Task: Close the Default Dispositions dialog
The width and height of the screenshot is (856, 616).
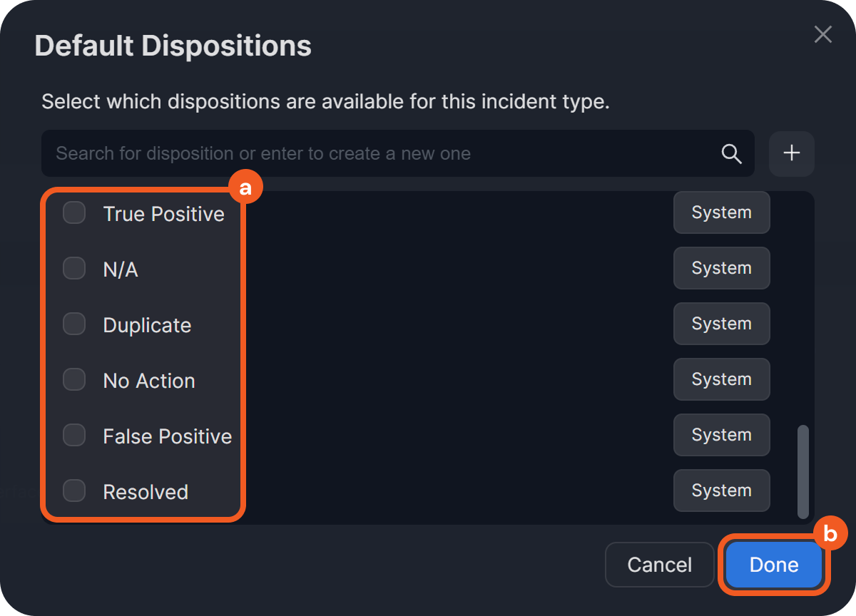Action: (x=823, y=34)
